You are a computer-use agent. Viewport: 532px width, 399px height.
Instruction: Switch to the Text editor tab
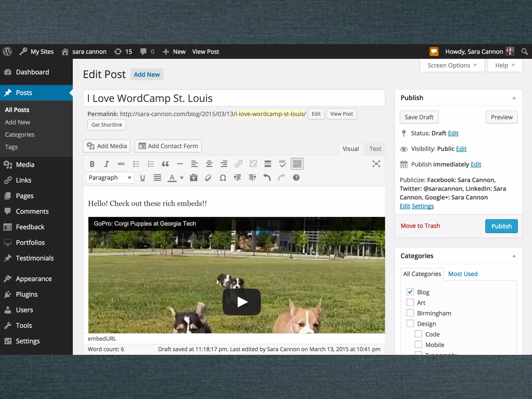click(x=375, y=149)
